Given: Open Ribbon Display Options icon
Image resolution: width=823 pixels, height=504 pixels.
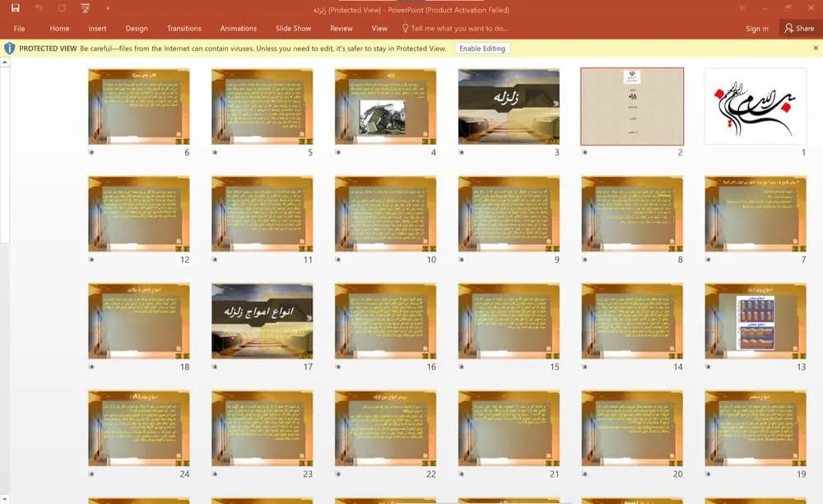Looking at the screenshot, I should (x=742, y=8).
